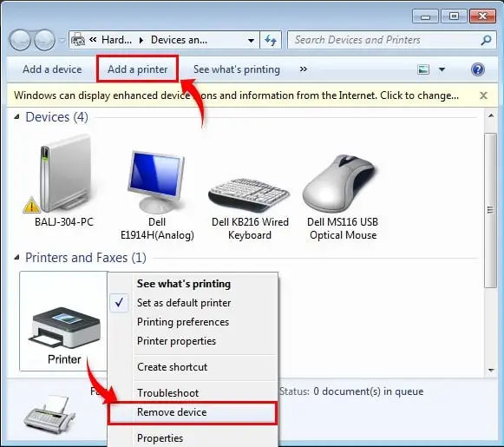Image resolution: width=504 pixels, height=447 pixels.
Task: Click the scrollbar down arrow
Action: [491, 371]
